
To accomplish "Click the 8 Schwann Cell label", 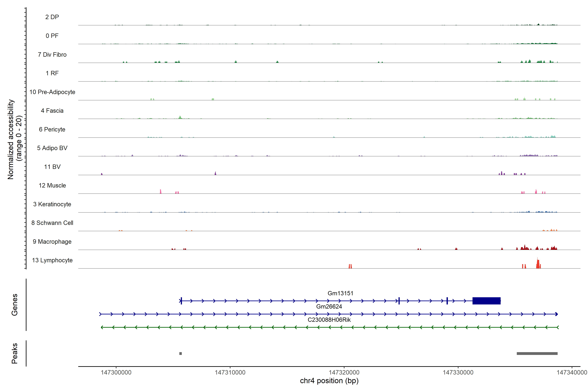I will [x=52, y=223].
